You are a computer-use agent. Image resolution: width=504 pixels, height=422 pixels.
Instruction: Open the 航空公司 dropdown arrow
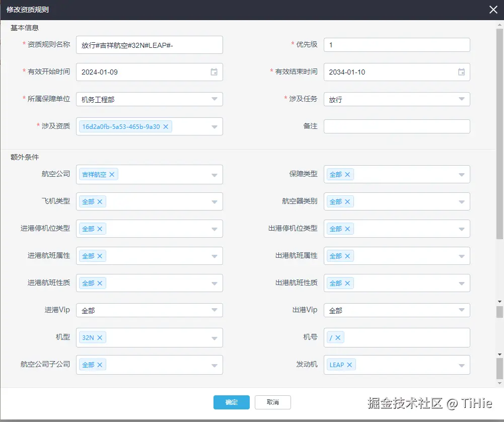[x=214, y=175]
